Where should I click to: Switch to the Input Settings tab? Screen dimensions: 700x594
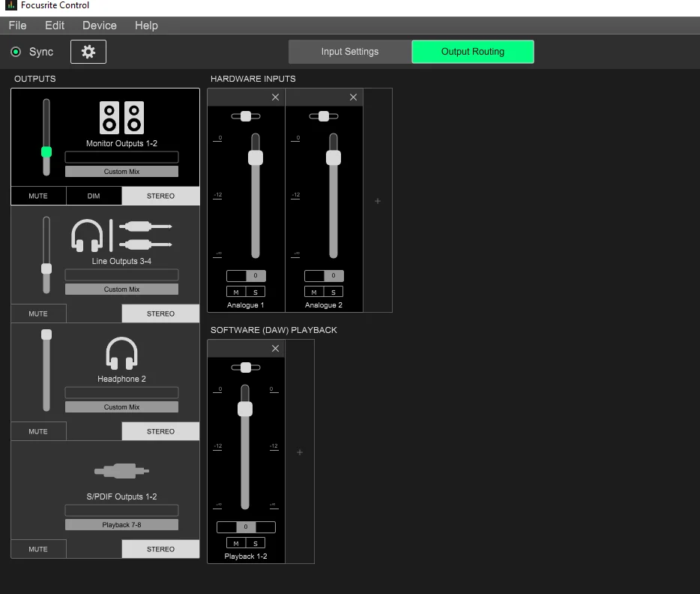[350, 52]
